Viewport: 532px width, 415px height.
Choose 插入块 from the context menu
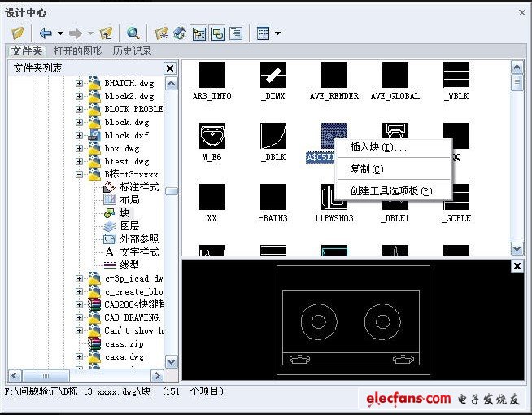coord(378,148)
